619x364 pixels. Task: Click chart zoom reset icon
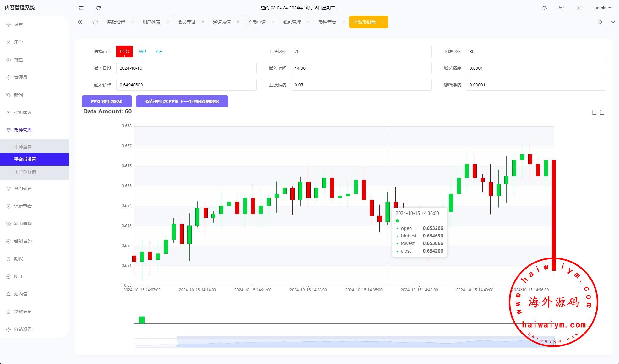click(602, 112)
